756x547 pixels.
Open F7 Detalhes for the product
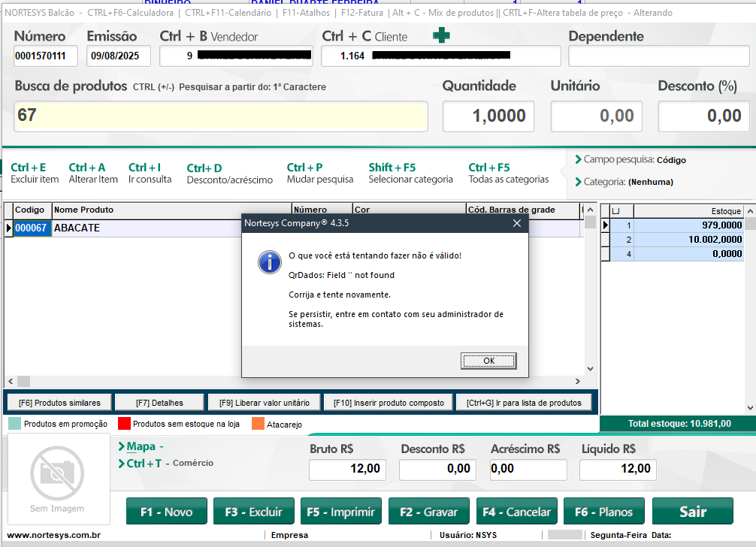pos(159,403)
